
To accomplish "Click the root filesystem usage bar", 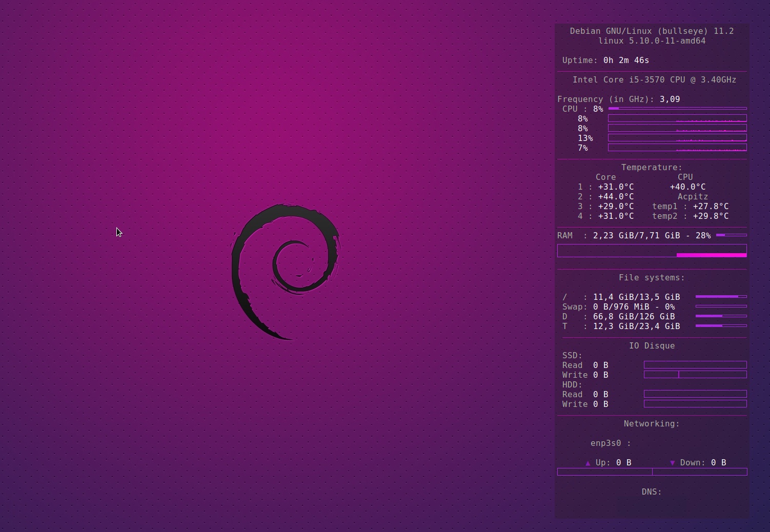I will [x=721, y=297].
